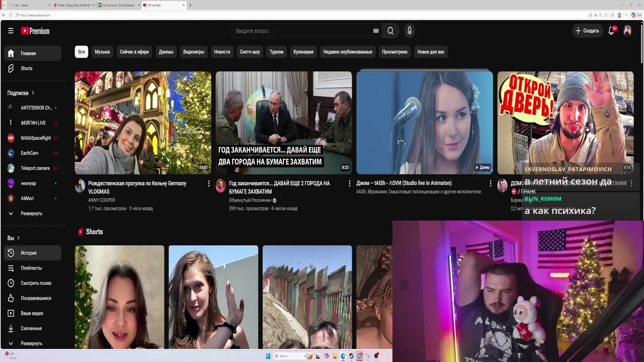Select the Видеоигры filter chip

[x=194, y=52]
